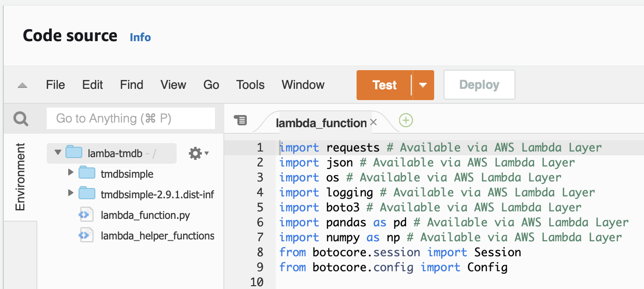Open the File menu
Screen dimensions: 644x289
point(55,85)
